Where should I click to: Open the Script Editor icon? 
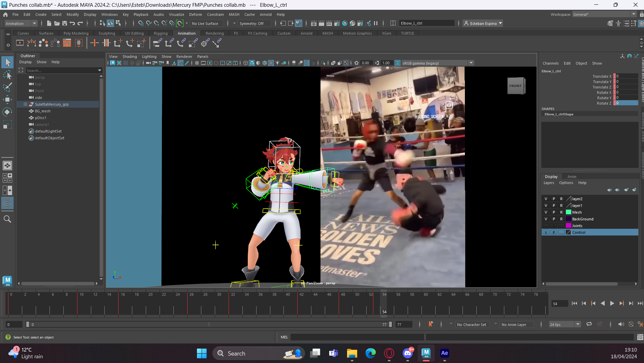point(640,337)
